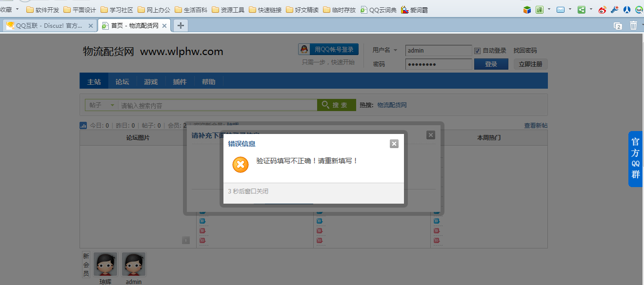Image resolution: width=644 pixels, height=285 pixels.
Task: Open the 主站 navigation item
Action: pos(94,81)
